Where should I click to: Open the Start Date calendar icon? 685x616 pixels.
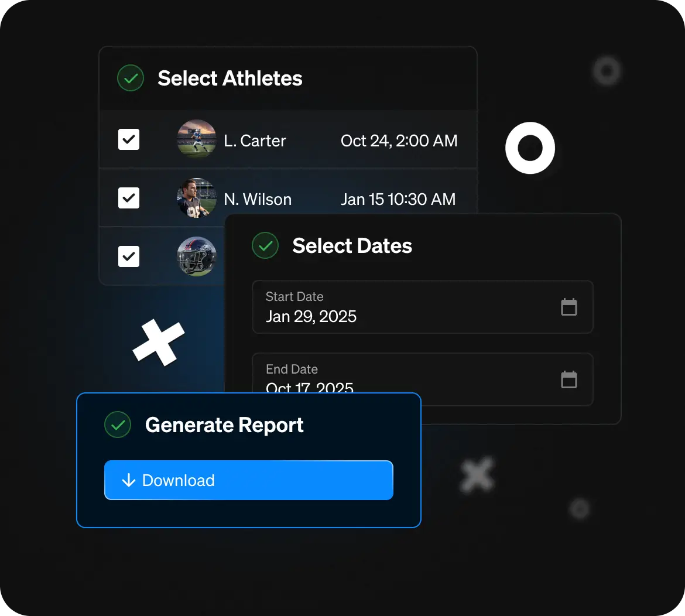point(569,307)
